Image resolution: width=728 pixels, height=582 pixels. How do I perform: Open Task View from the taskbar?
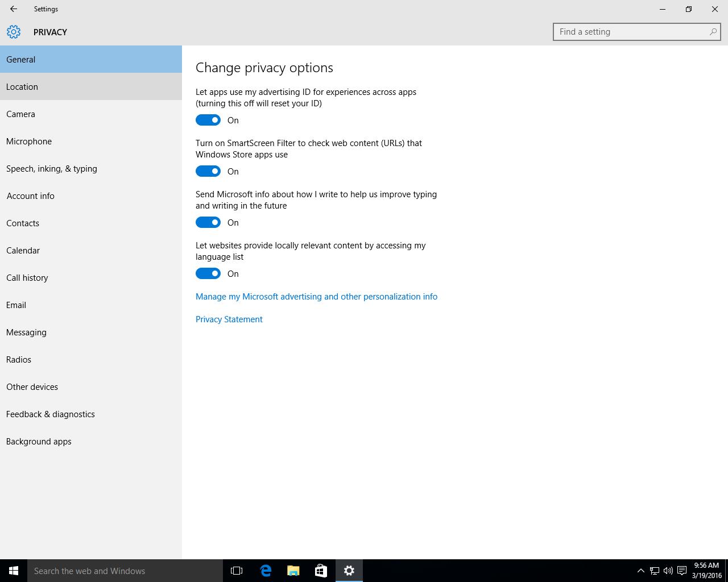click(237, 571)
